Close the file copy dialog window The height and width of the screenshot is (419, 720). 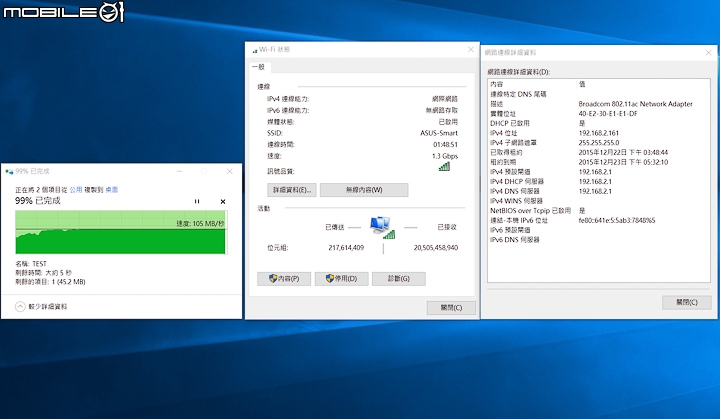(x=230, y=171)
